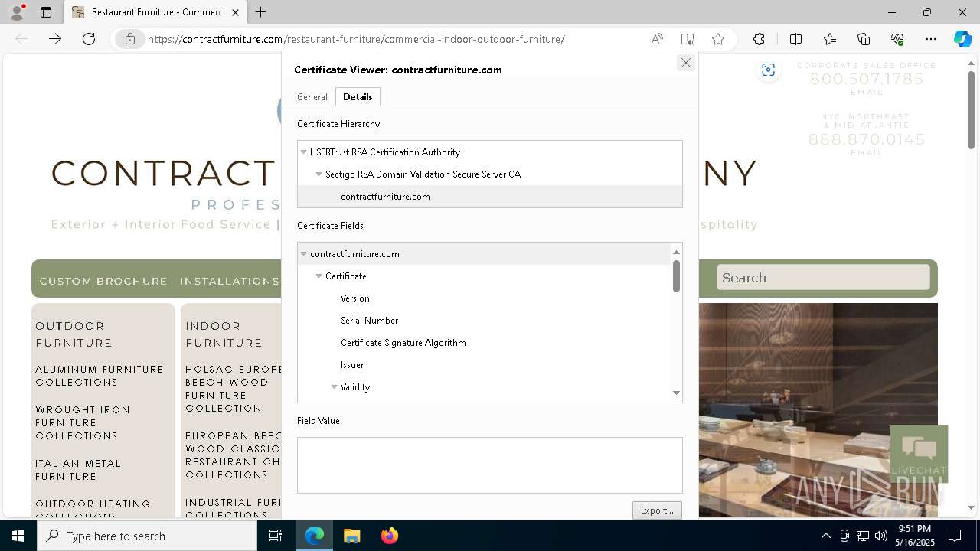Show hidden tray icons chevron
980x551 pixels.
point(825,536)
